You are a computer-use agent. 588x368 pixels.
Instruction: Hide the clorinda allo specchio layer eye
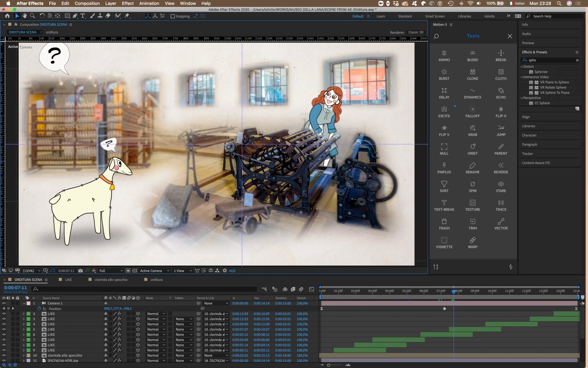click(x=4, y=355)
